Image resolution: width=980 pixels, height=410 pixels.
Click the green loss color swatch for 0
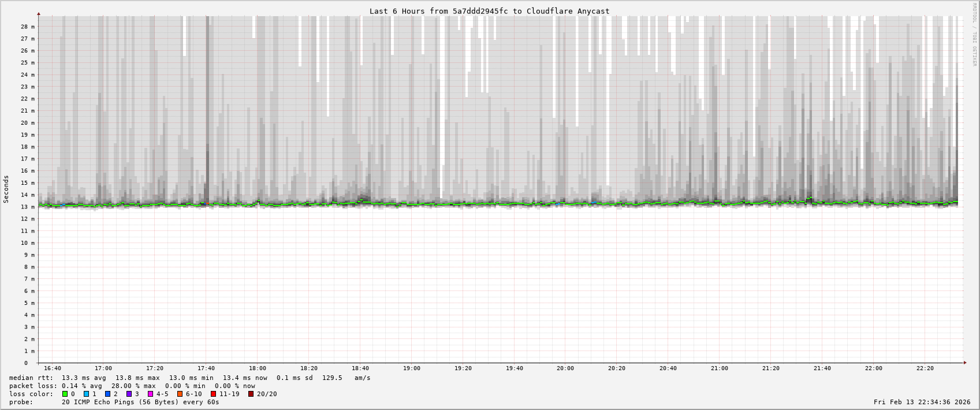point(65,394)
